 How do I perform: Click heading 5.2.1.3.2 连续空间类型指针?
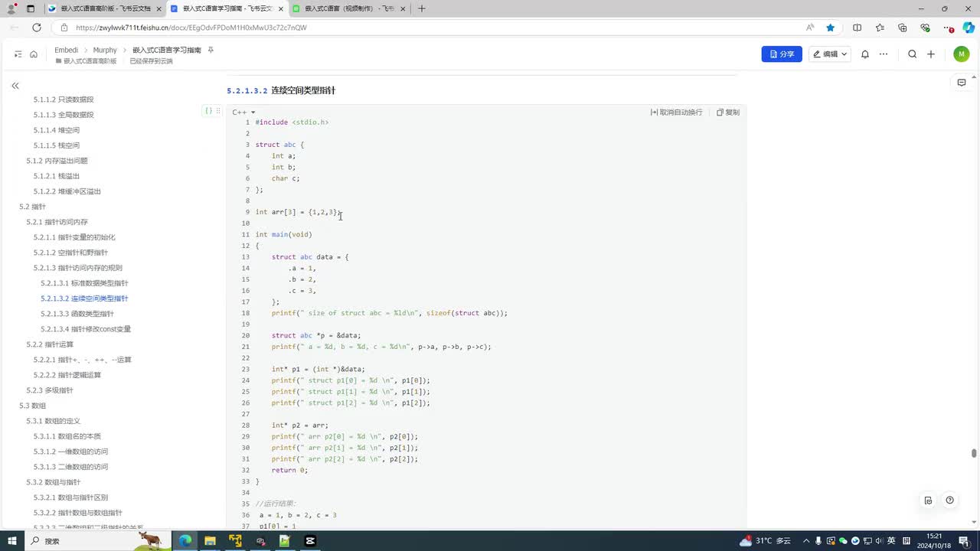(281, 90)
